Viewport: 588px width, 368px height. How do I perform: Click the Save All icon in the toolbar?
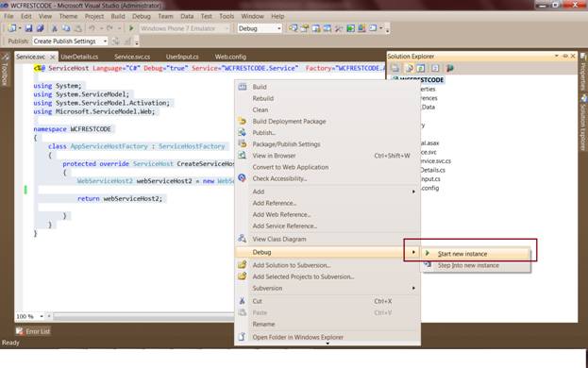pyautogui.click(x=40, y=28)
